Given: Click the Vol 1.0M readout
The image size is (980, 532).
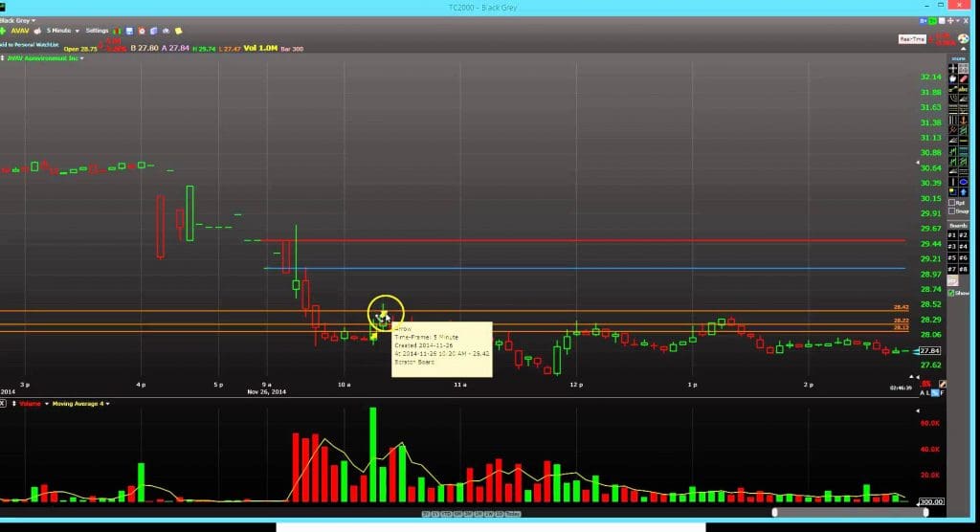Looking at the screenshot, I should [x=260, y=48].
